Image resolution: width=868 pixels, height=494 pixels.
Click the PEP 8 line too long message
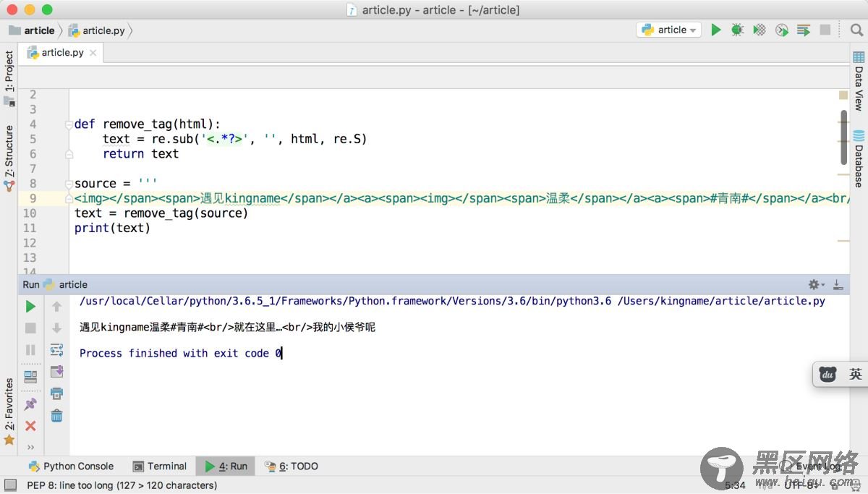(122, 485)
